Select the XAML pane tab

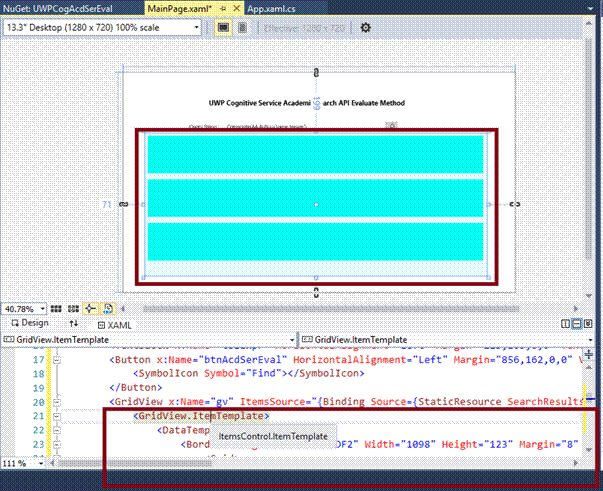[x=114, y=325]
